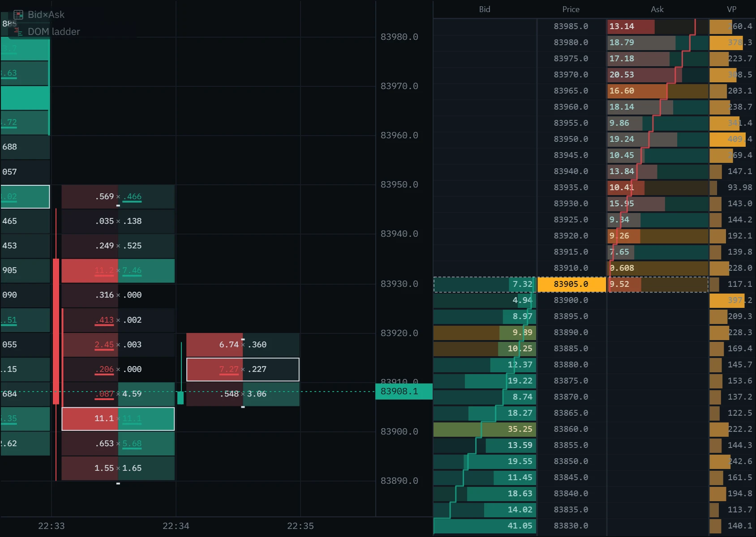Click footprint cell .653 × 5.68
Image resolution: width=756 pixels, height=537 pixels.
118,443
